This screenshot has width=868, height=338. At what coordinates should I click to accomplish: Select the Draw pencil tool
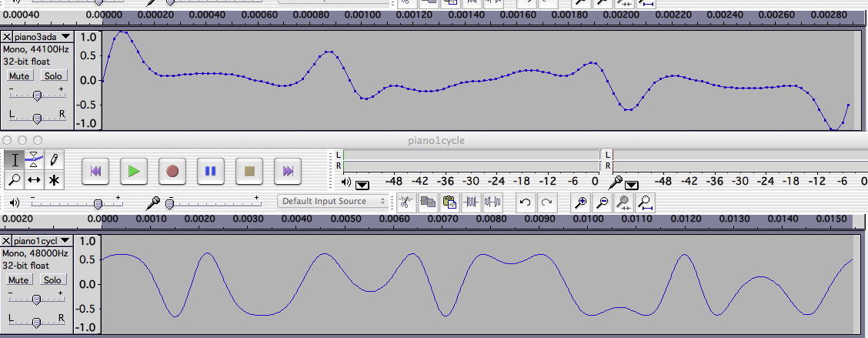tap(54, 160)
